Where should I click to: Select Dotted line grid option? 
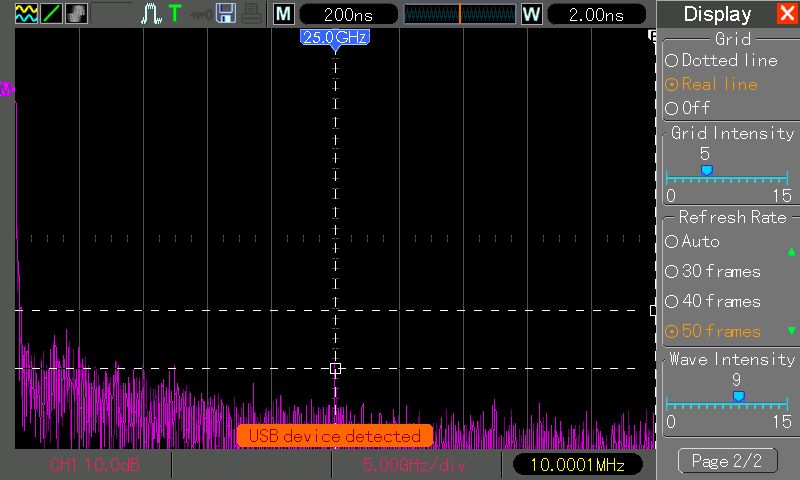click(721, 60)
